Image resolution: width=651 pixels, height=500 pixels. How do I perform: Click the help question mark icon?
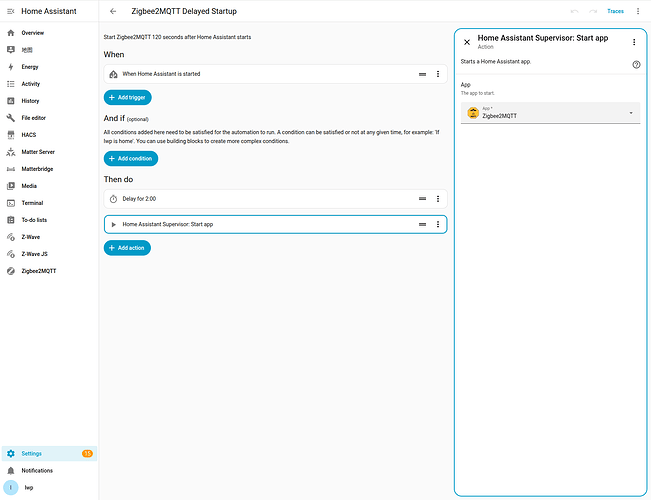tap(636, 64)
